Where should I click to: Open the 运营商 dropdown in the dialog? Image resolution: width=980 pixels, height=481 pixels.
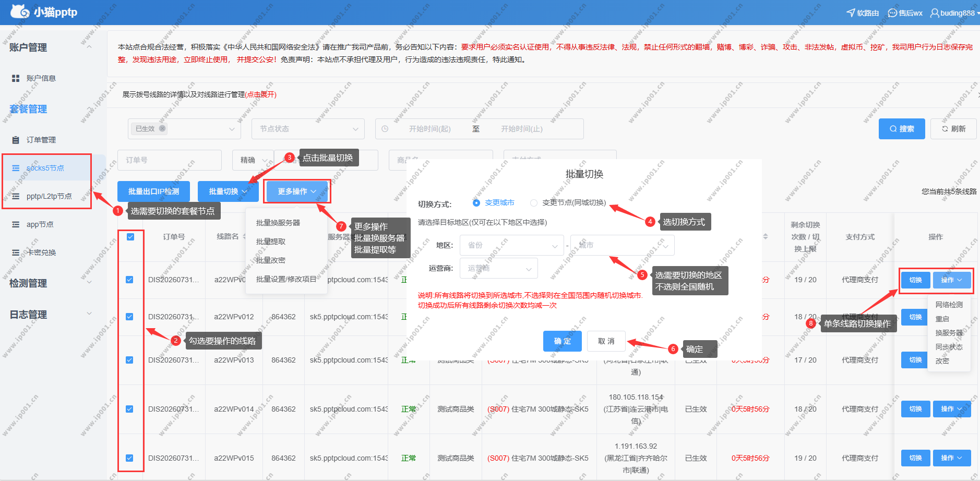tap(498, 268)
